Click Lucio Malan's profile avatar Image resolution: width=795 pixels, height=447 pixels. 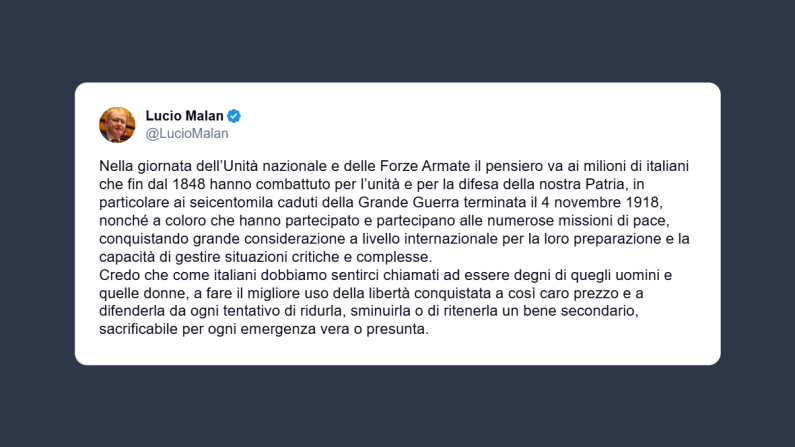click(117, 124)
